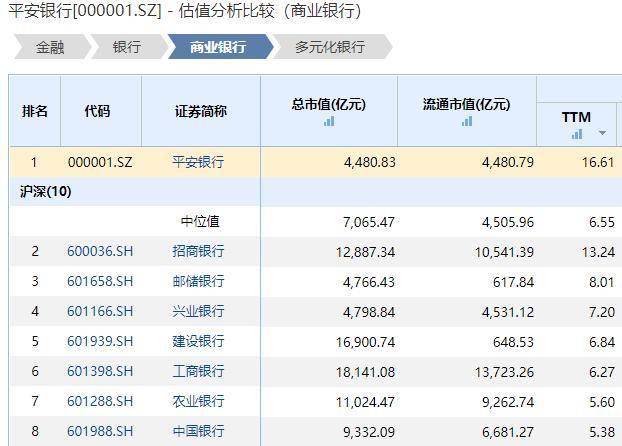
Task: Click the page title 平安银行[000001.SZ] 估值分析比较
Action: 186,11
